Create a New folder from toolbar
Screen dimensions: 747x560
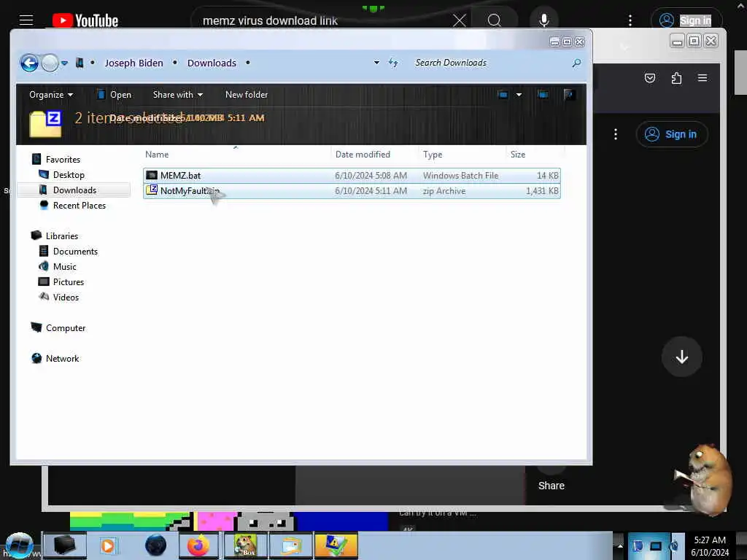247,95
